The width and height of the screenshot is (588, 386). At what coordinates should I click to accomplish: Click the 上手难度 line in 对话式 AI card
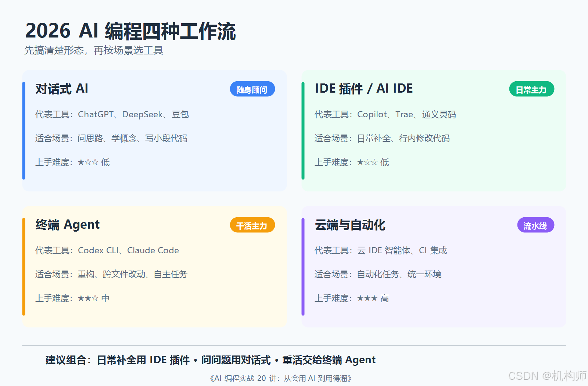point(72,162)
